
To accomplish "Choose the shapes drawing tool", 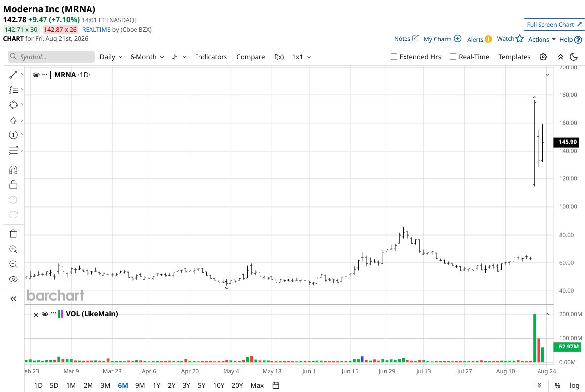I will 13,105.
